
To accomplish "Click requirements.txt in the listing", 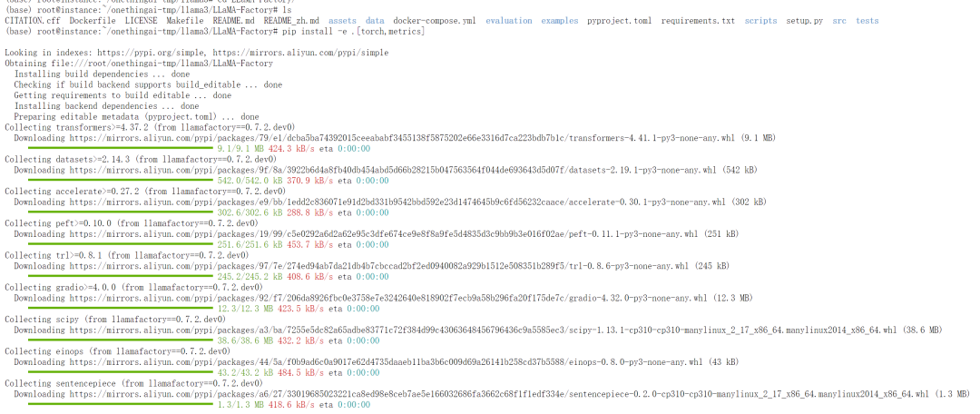I will tap(698, 21).
